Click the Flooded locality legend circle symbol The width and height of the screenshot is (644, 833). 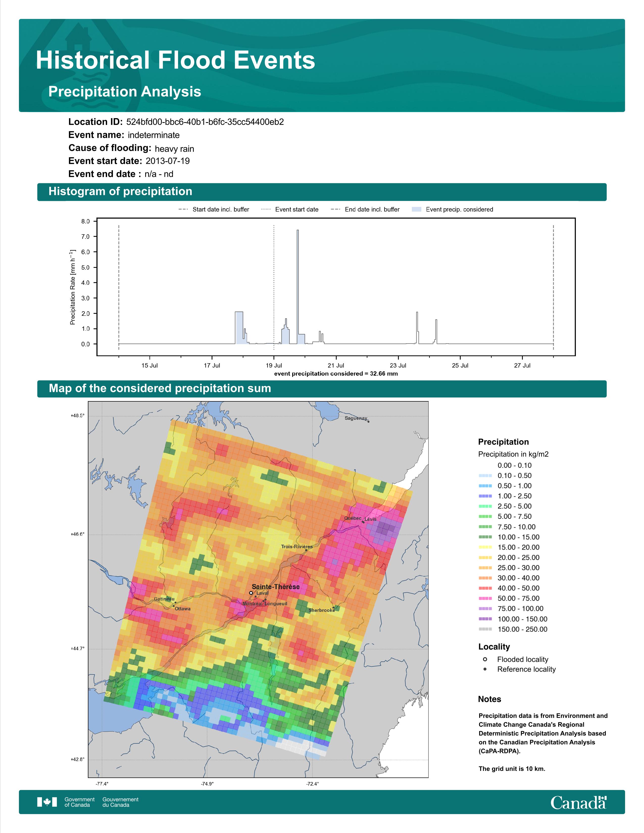(x=485, y=659)
